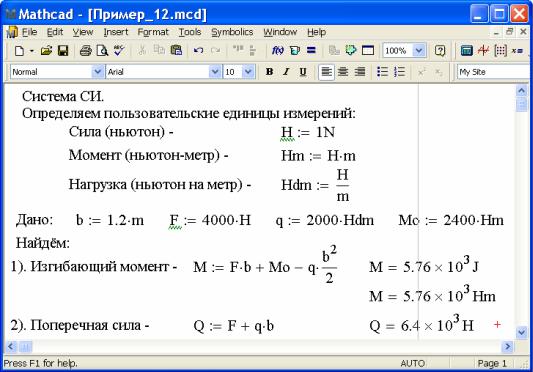Screen dimensions: 533x372
Task: Save the worksheet with the floppy icon
Action: pos(63,51)
